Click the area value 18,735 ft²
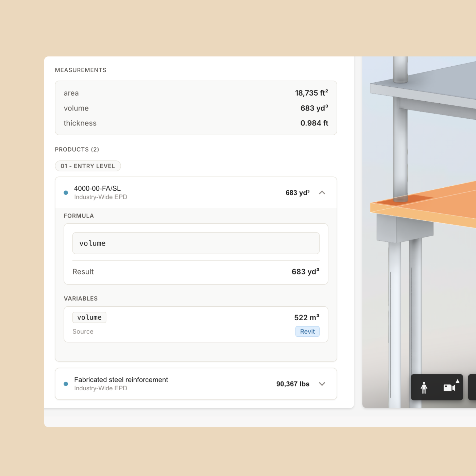This screenshot has height=476, width=476. pos(311,93)
